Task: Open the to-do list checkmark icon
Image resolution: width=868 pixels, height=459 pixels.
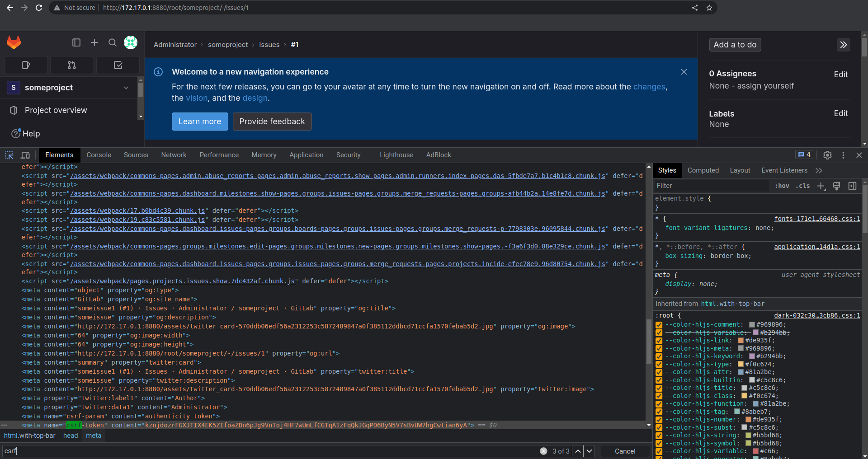Action: pos(118,65)
